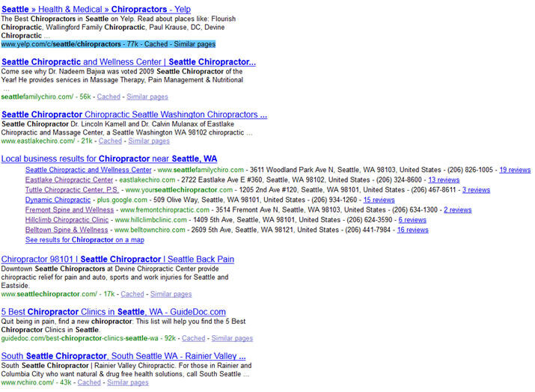Click Similar pages for www.rvchiro.com

(128, 382)
